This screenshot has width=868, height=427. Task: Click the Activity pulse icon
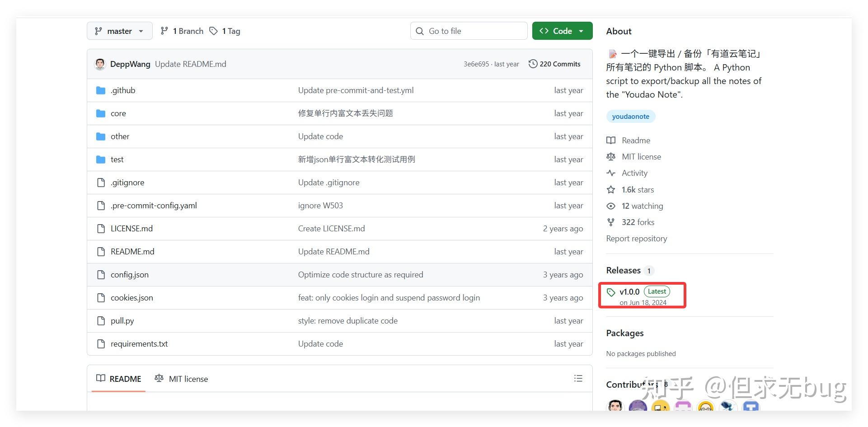(x=611, y=173)
